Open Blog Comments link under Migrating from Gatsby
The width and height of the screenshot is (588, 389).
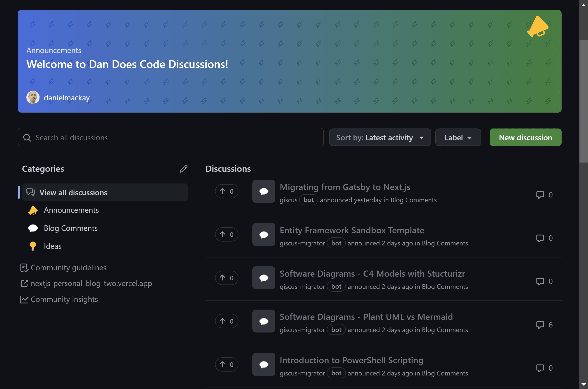coord(414,200)
